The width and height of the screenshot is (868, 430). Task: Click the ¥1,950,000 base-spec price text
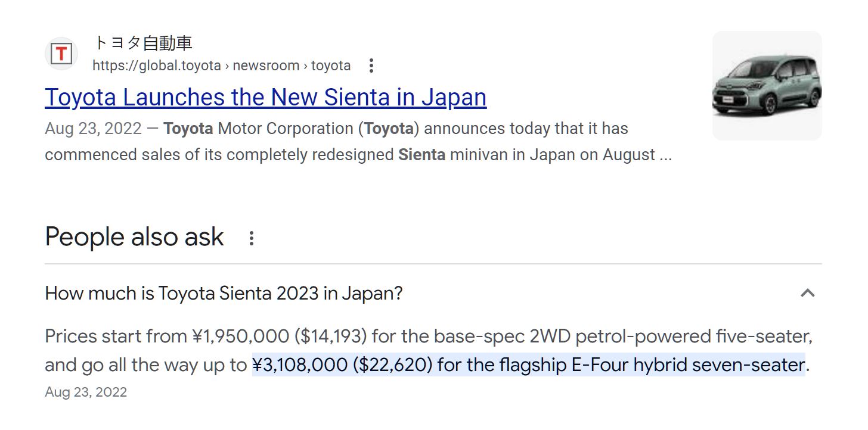(241, 336)
